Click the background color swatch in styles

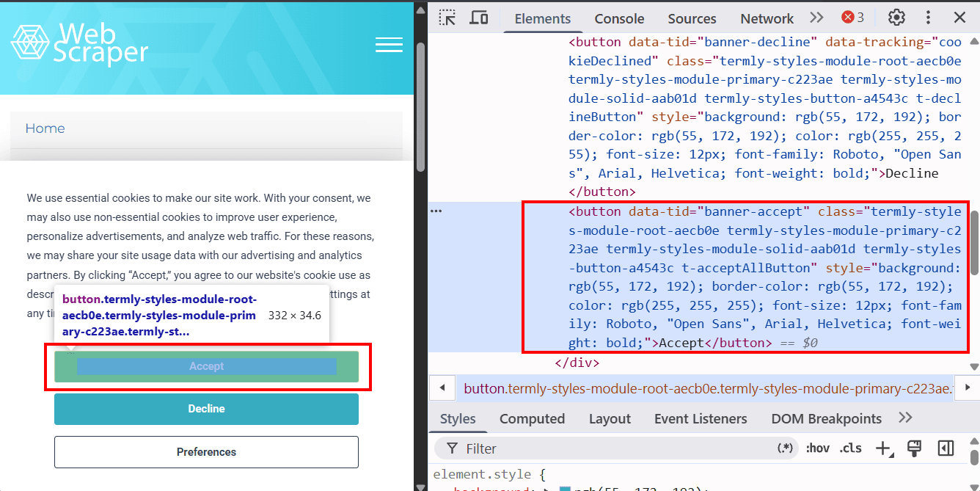pyautogui.click(x=565, y=490)
